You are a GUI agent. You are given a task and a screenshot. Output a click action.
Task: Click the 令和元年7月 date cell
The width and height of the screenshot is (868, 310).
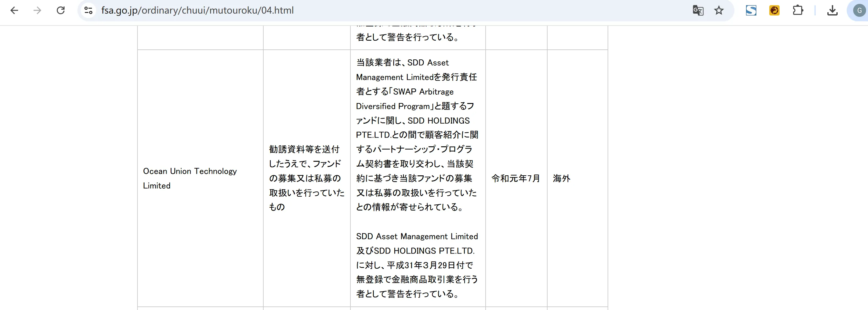pyautogui.click(x=516, y=178)
